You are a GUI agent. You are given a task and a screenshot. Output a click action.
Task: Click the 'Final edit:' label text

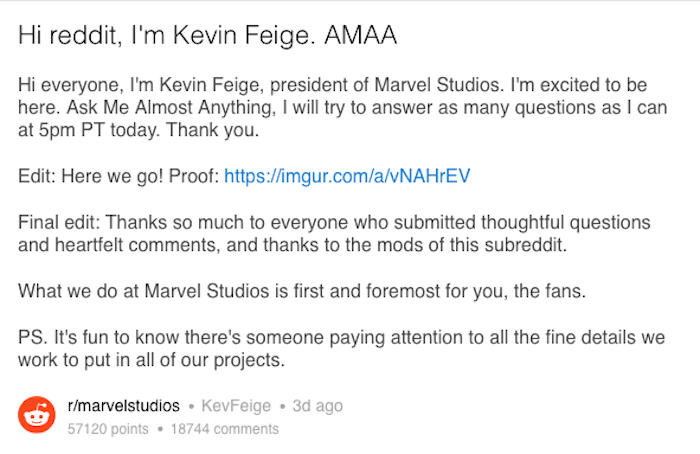pos(57,223)
